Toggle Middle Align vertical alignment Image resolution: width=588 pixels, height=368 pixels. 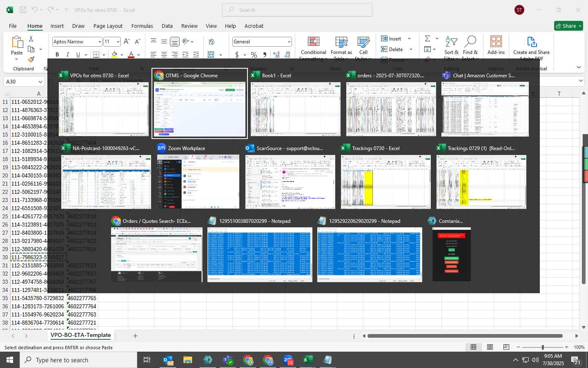click(x=164, y=42)
